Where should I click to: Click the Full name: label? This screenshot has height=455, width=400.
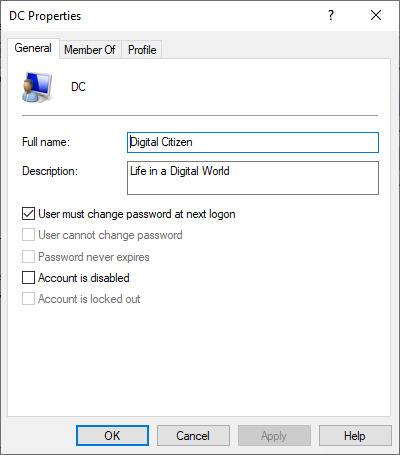[46, 142]
